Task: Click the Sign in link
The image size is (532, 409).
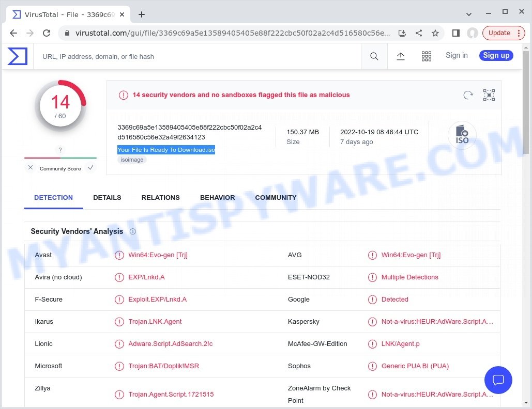Action: coord(457,55)
